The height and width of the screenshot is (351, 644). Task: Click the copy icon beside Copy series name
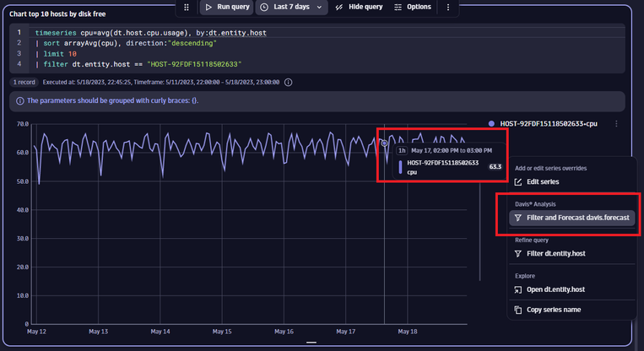pyautogui.click(x=518, y=310)
